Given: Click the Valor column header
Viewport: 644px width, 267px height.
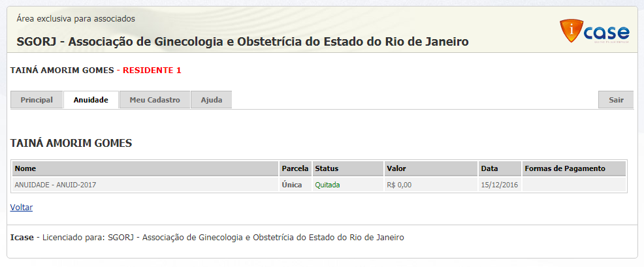Looking at the screenshot, I should (396, 168).
